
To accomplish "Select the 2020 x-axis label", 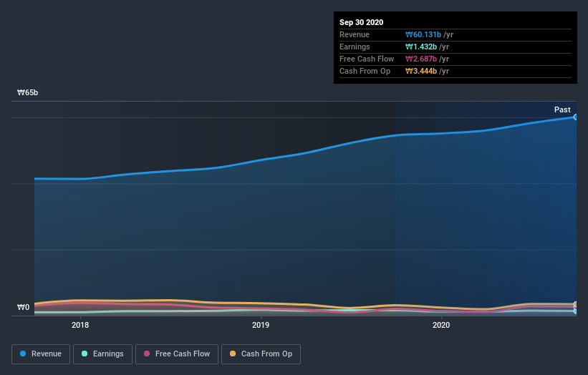I will tap(441, 325).
